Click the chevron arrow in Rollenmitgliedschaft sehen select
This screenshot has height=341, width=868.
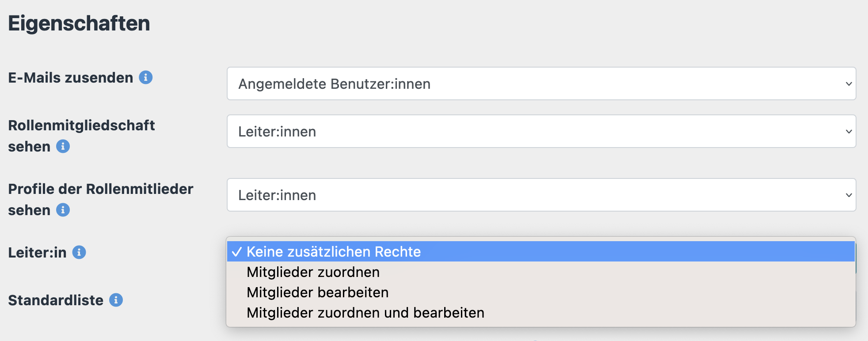coord(849,131)
